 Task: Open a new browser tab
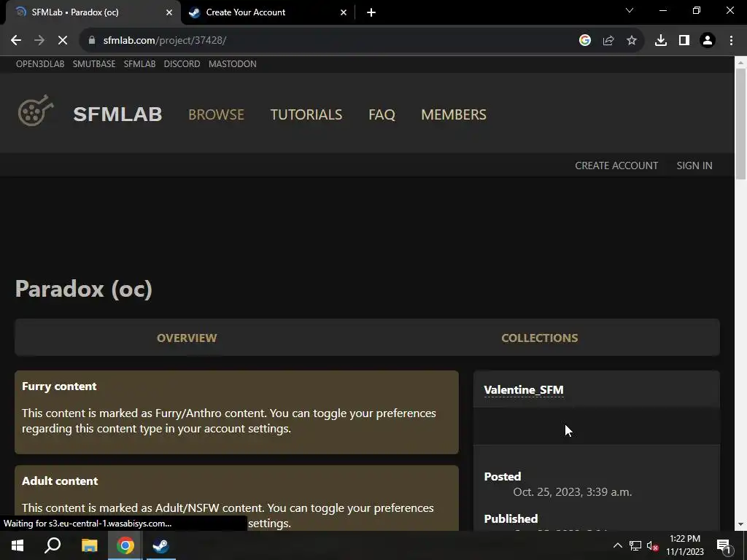point(371,12)
